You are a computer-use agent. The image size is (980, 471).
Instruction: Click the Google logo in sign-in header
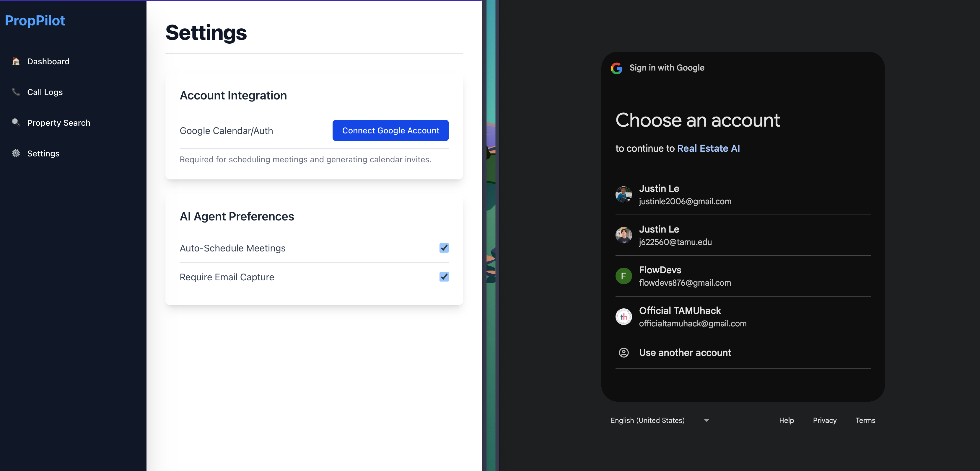coord(616,68)
